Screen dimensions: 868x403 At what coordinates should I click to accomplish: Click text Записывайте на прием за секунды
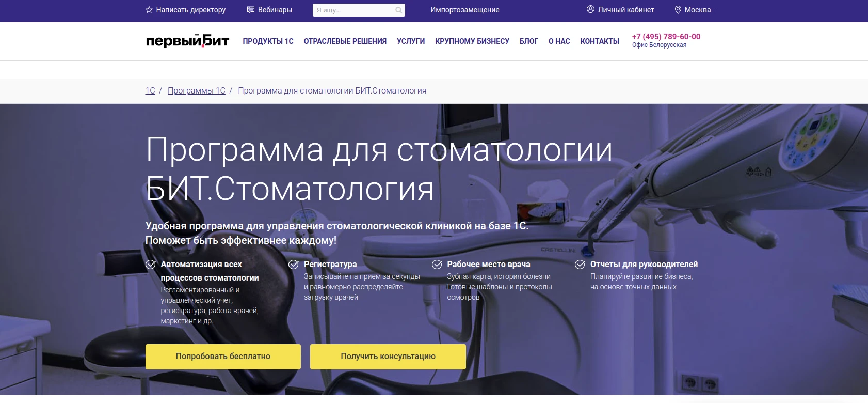pyautogui.click(x=362, y=276)
